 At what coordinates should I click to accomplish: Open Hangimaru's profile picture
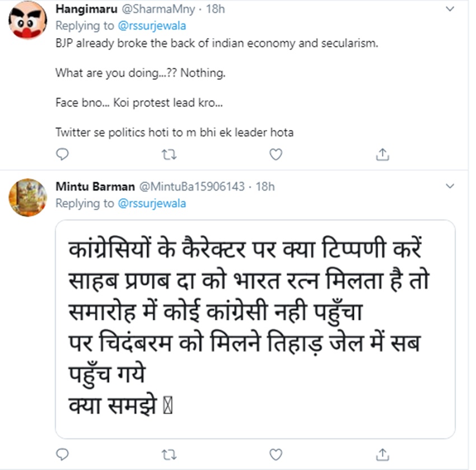click(x=27, y=20)
